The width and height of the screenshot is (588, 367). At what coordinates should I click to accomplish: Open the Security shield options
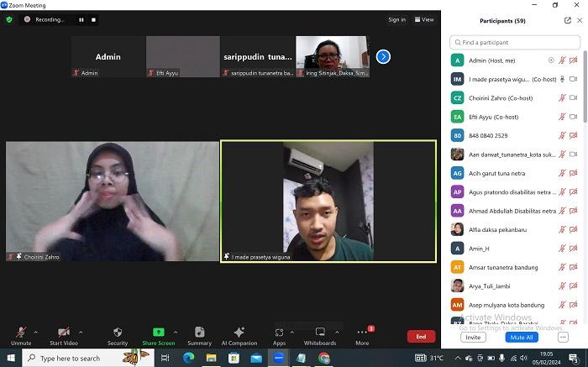[x=118, y=333]
